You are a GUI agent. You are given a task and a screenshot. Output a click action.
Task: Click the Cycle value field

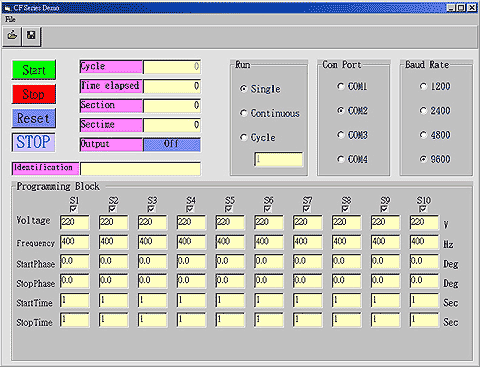pyautogui.click(x=172, y=67)
